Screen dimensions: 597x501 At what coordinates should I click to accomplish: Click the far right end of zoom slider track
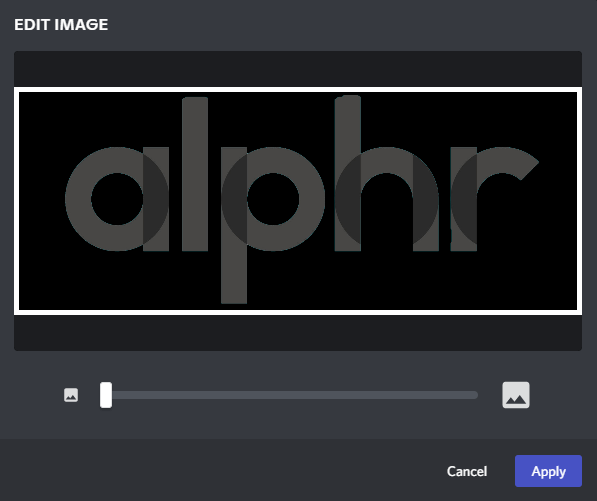[x=475, y=395]
